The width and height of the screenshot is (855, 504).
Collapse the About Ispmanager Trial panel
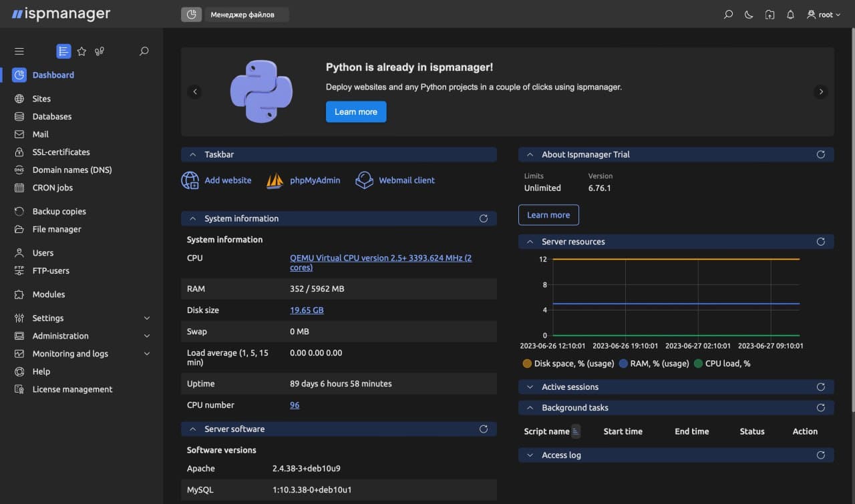(530, 154)
